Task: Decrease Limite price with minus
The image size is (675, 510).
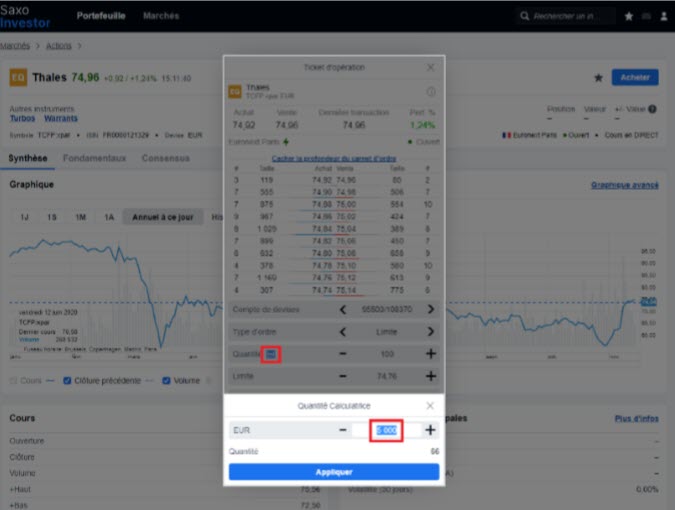Action: pos(343,376)
